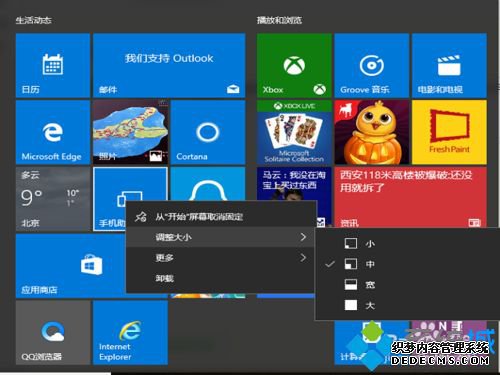Launch Internet Explorer tile
The image size is (500, 375).
[x=130, y=332]
